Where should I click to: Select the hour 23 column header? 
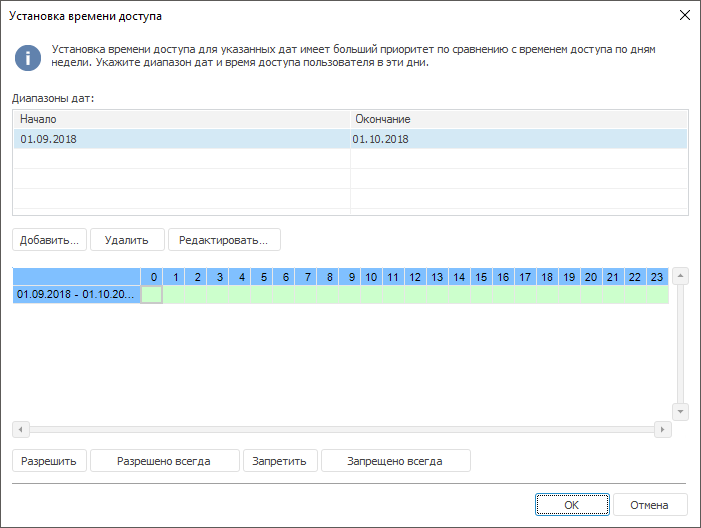pos(657,277)
